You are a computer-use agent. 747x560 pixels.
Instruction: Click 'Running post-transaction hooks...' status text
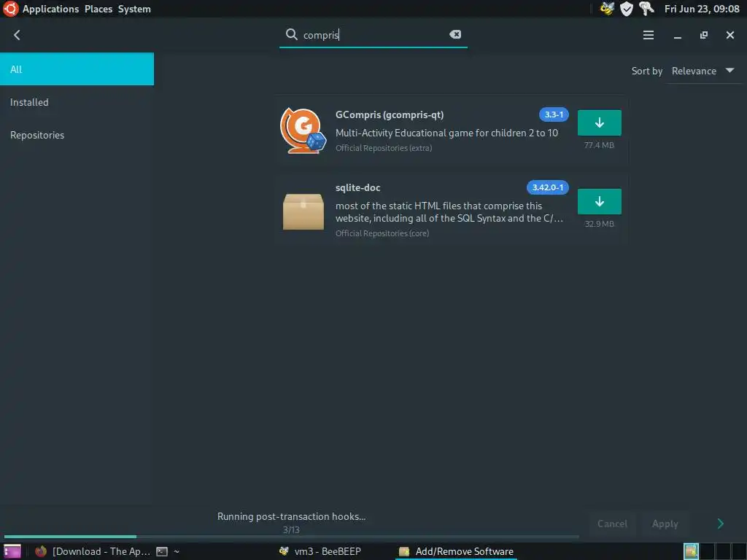click(x=291, y=516)
